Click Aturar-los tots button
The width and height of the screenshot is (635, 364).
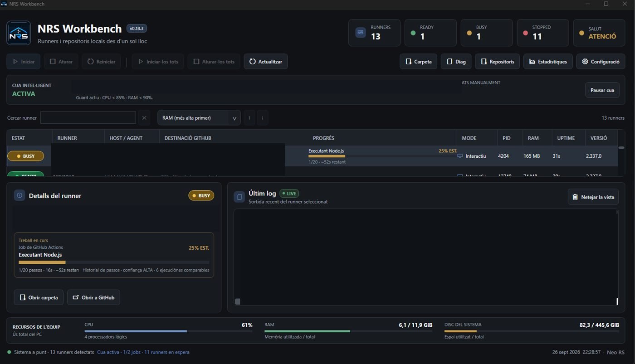(214, 62)
